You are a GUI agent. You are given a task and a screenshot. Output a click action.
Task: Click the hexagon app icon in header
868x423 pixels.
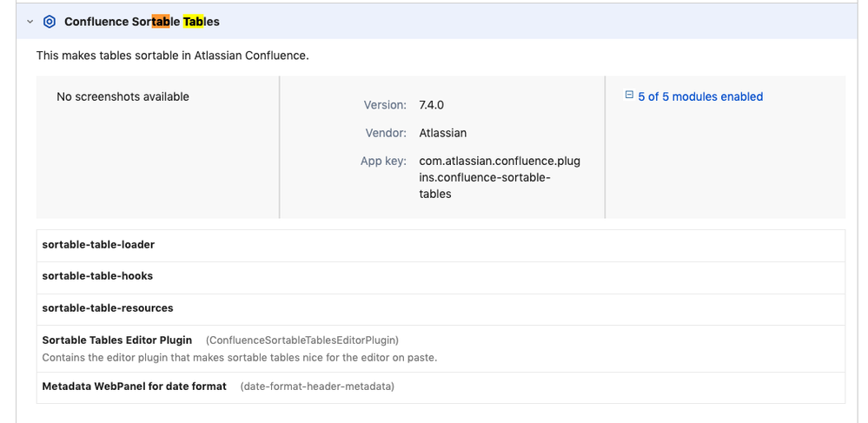50,22
